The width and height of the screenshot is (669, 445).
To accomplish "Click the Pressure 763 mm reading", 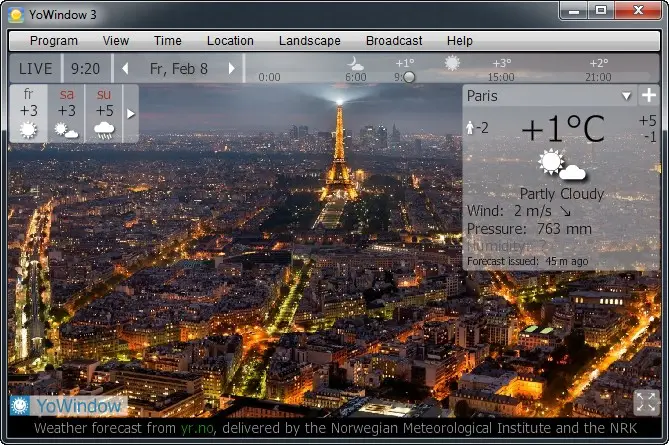I will pyautogui.click(x=529, y=229).
